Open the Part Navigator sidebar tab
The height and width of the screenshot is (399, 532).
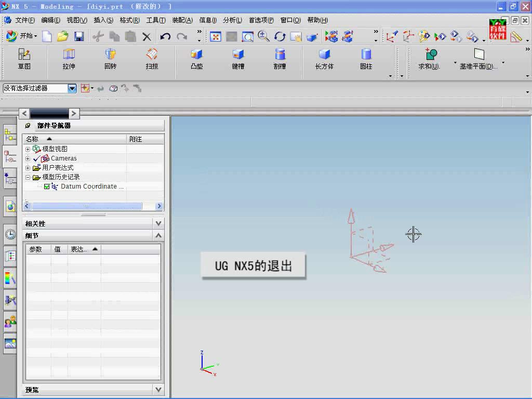click(9, 157)
